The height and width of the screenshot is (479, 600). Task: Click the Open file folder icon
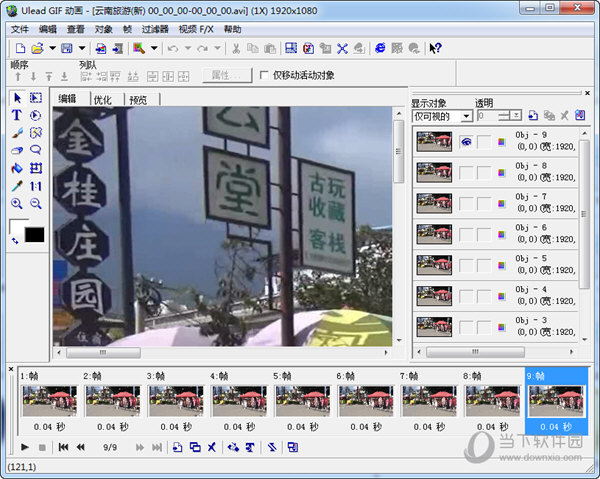38,48
